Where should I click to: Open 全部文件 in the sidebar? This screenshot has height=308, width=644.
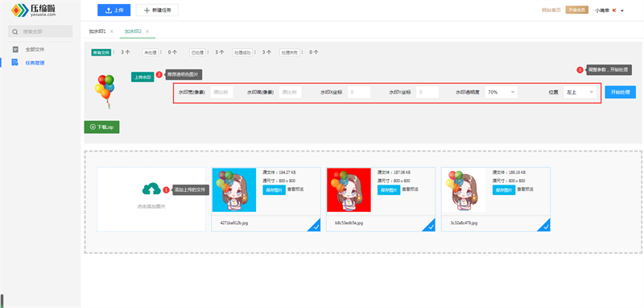(x=35, y=49)
